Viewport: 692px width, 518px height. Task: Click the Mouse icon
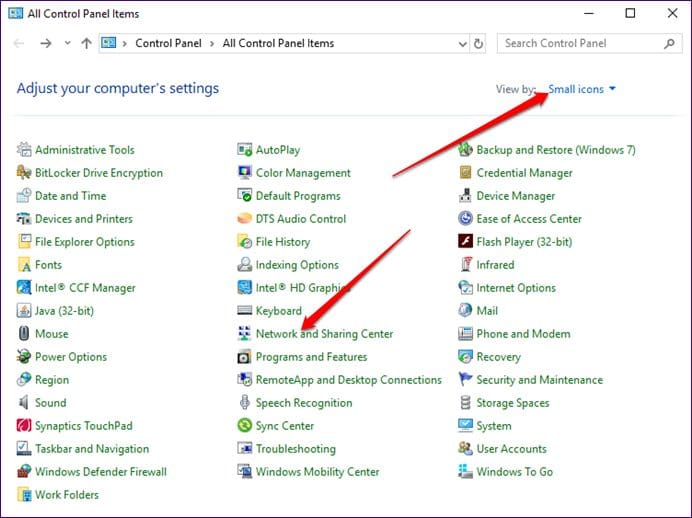click(24, 334)
